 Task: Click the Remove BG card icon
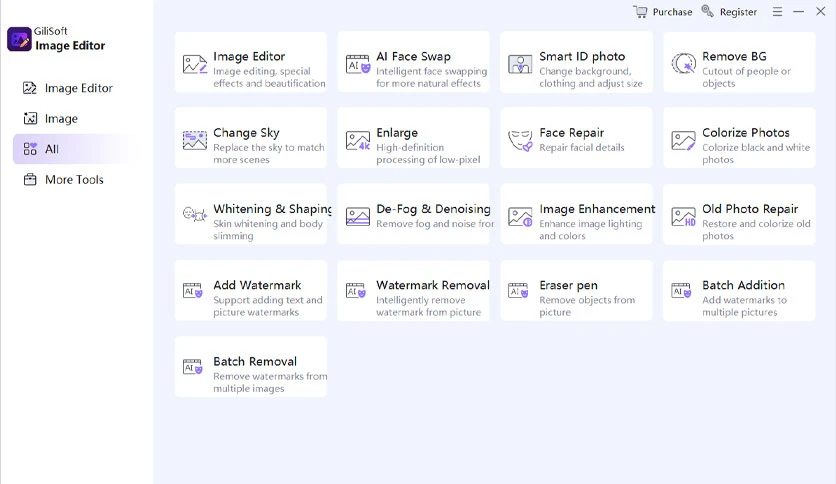(684, 64)
